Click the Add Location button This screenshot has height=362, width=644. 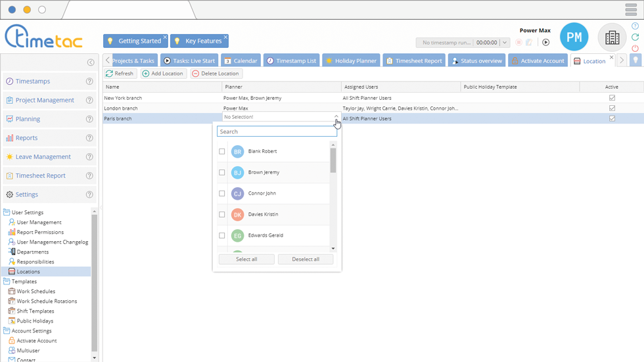[x=162, y=74]
